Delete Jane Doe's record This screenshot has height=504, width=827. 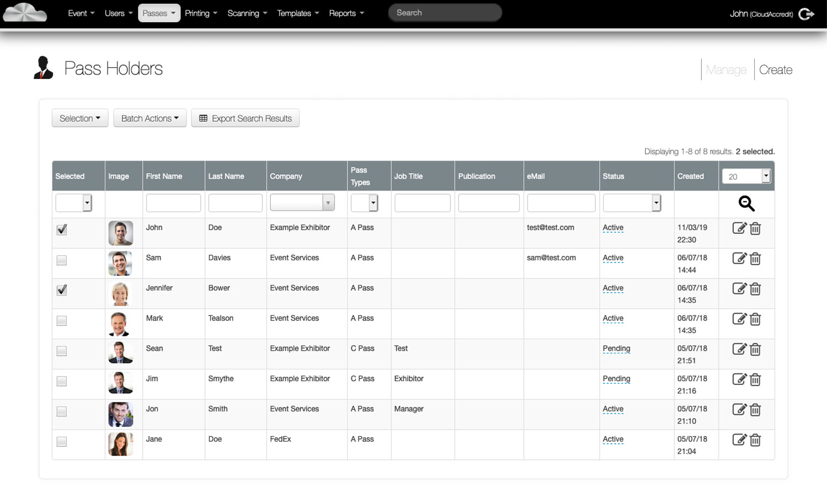click(755, 441)
